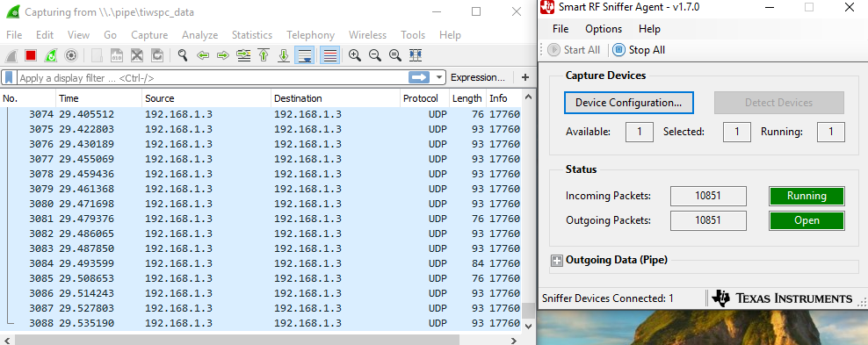Click the start capture shark fin icon

click(11, 55)
